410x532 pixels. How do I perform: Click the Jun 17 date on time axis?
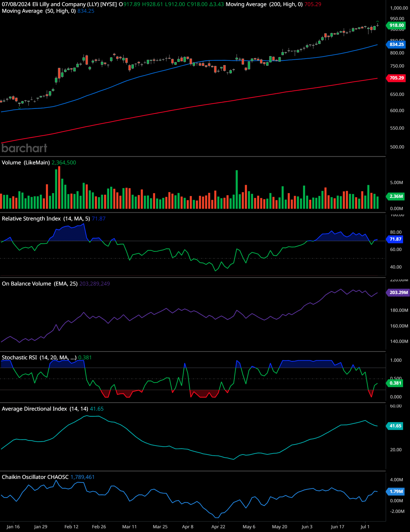(338, 527)
